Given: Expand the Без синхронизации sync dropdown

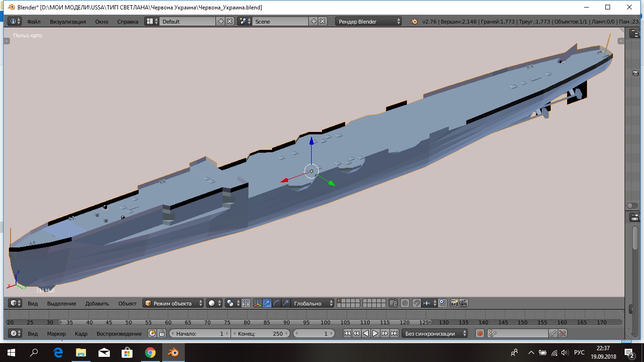Looking at the screenshot, I should coord(434,333).
